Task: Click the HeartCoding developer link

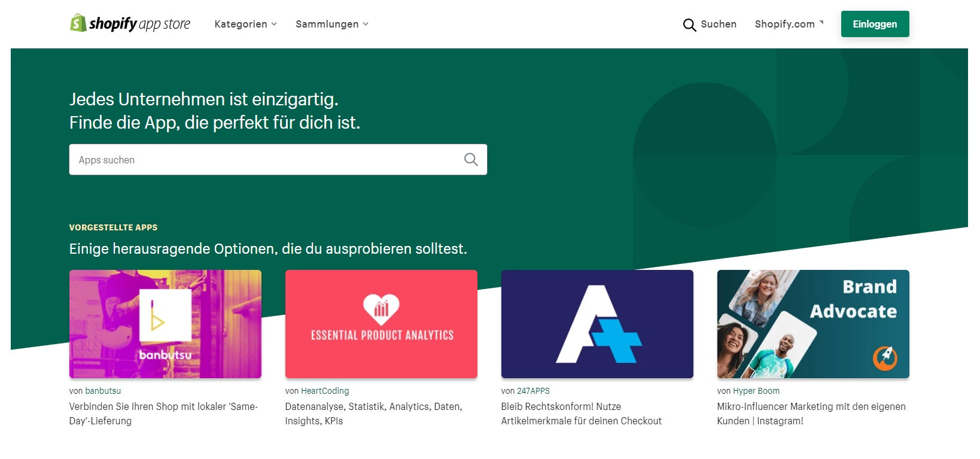Action: [325, 391]
